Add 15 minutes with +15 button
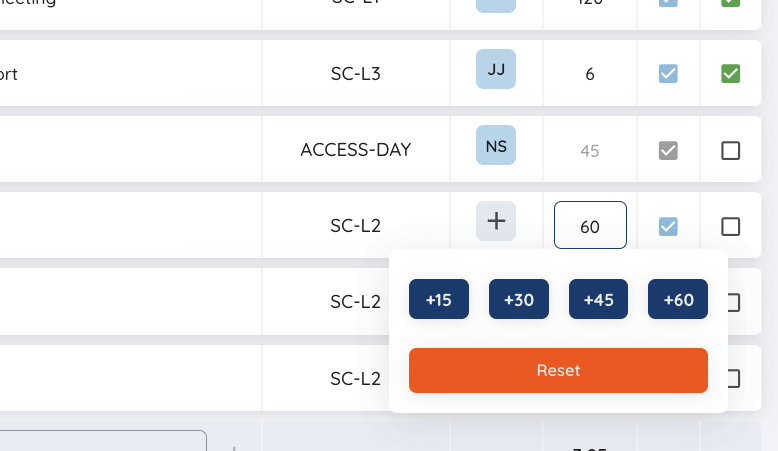This screenshot has height=451, width=778. tap(439, 299)
